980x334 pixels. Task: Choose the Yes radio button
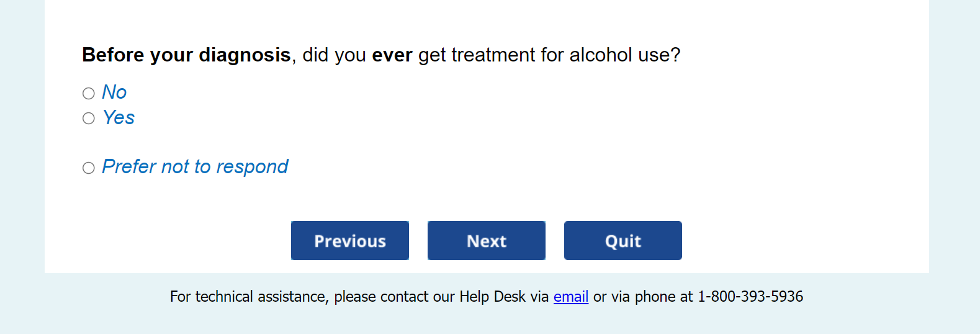click(89, 118)
